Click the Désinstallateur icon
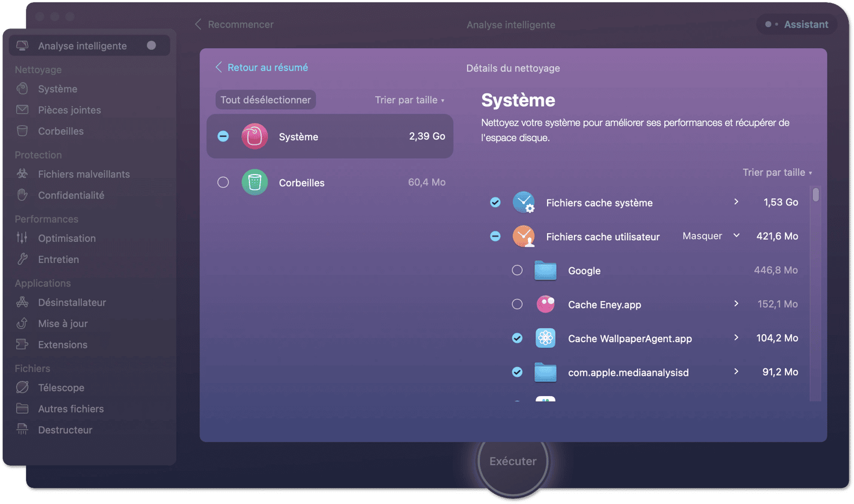The width and height of the screenshot is (854, 504). click(23, 302)
